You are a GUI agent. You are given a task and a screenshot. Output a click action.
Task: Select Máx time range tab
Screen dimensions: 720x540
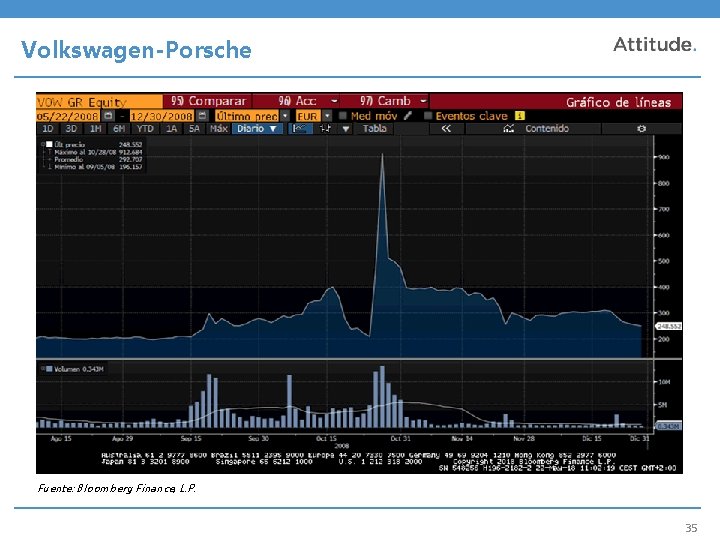coord(219,129)
